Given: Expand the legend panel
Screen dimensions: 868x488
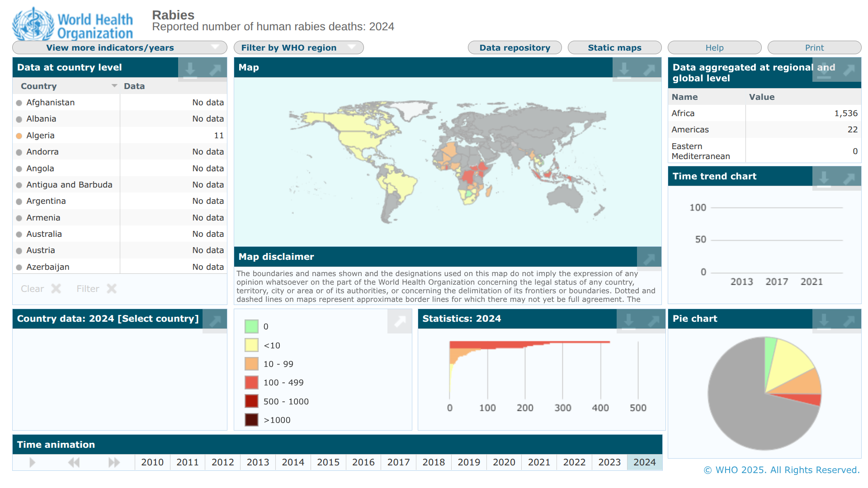Looking at the screenshot, I should coord(400,321).
